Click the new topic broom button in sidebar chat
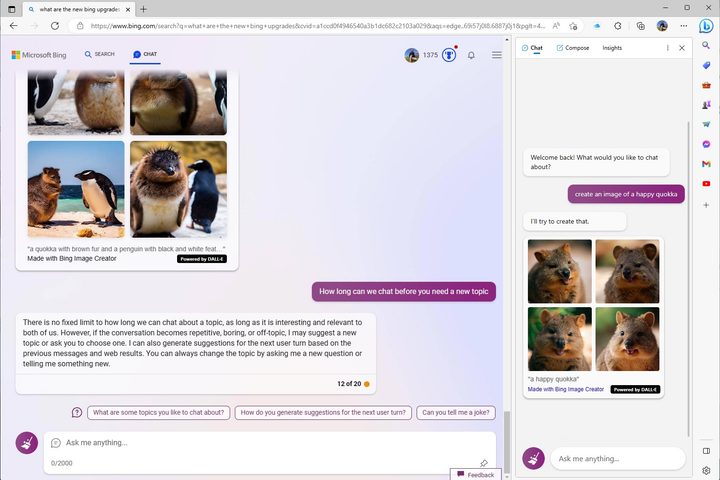The width and height of the screenshot is (720, 480). click(x=534, y=458)
